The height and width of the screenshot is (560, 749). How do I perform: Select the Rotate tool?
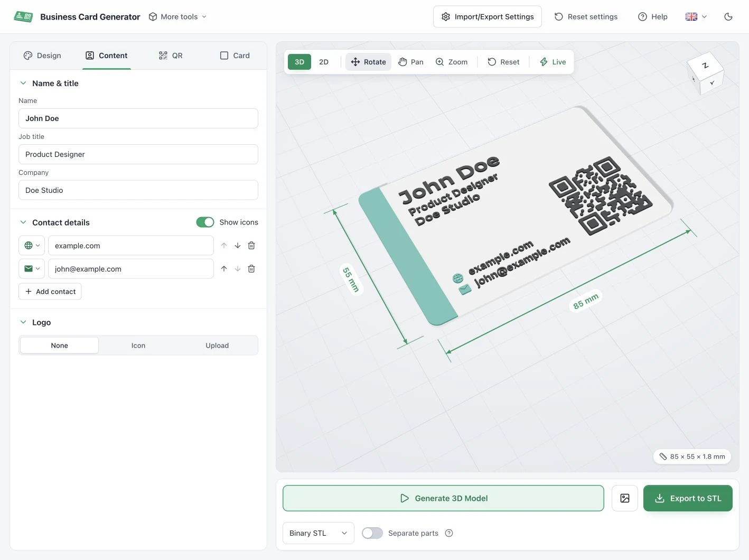[369, 62]
